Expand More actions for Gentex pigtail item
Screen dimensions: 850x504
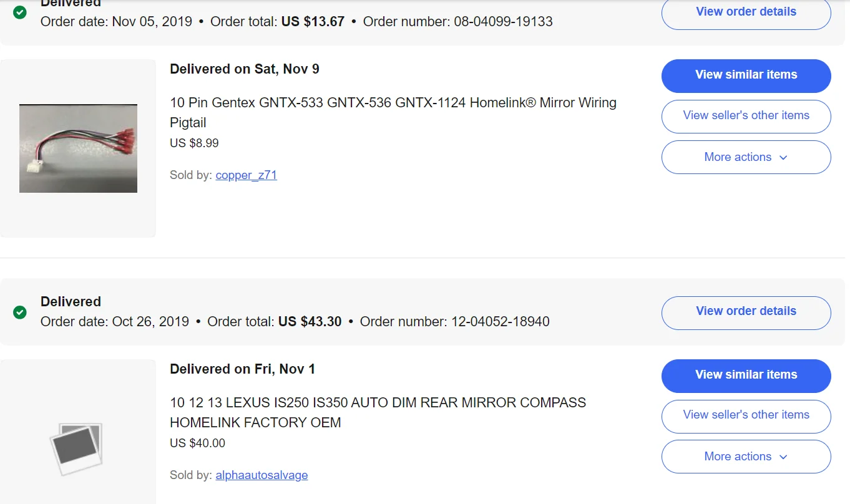746,157
